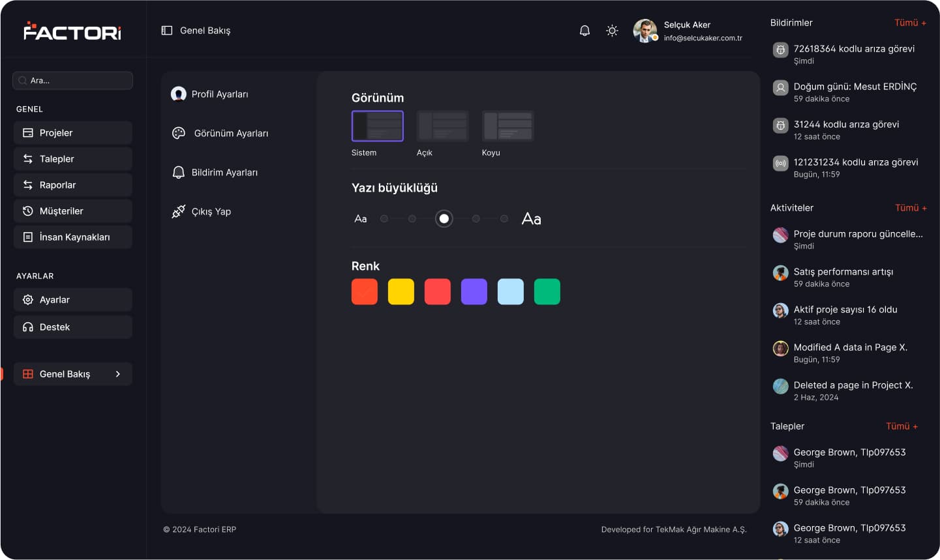This screenshot has width=940, height=560.
Task: Click the Müşteriler history icon
Action: (x=28, y=211)
